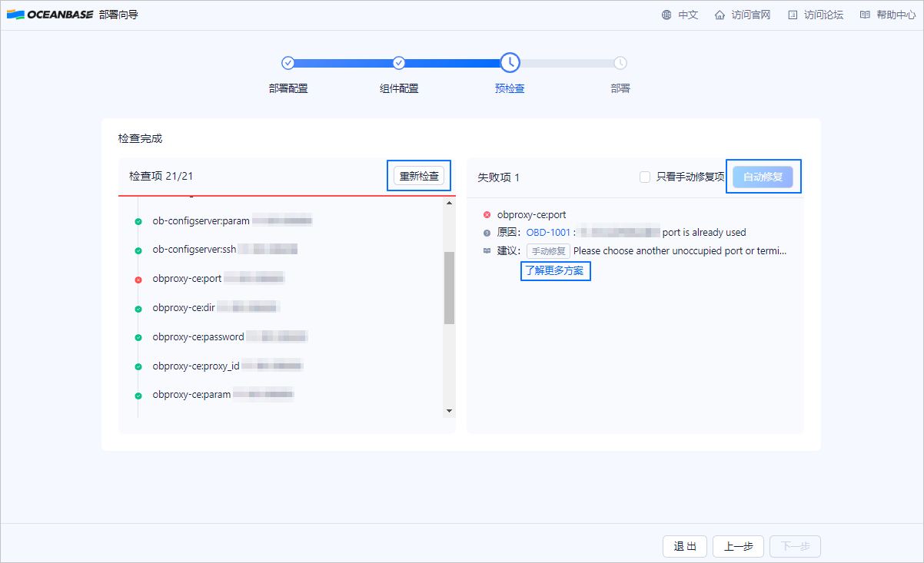
Task: Click red failed icon beside obproxy-ce:port in failures
Action: [487, 214]
